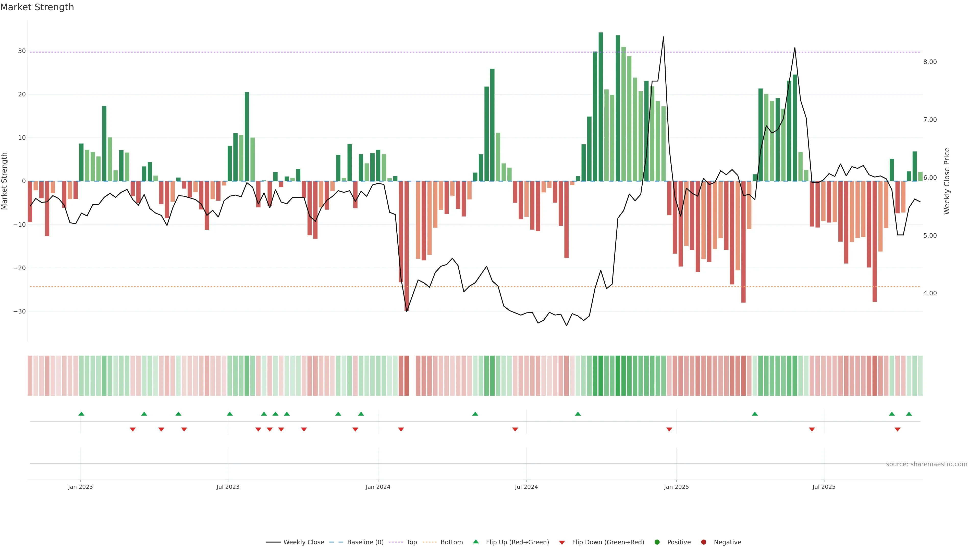This screenshot has height=551, width=980.
Task: Click the first green flip-up marker near Jan 2023
Action: (x=81, y=414)
